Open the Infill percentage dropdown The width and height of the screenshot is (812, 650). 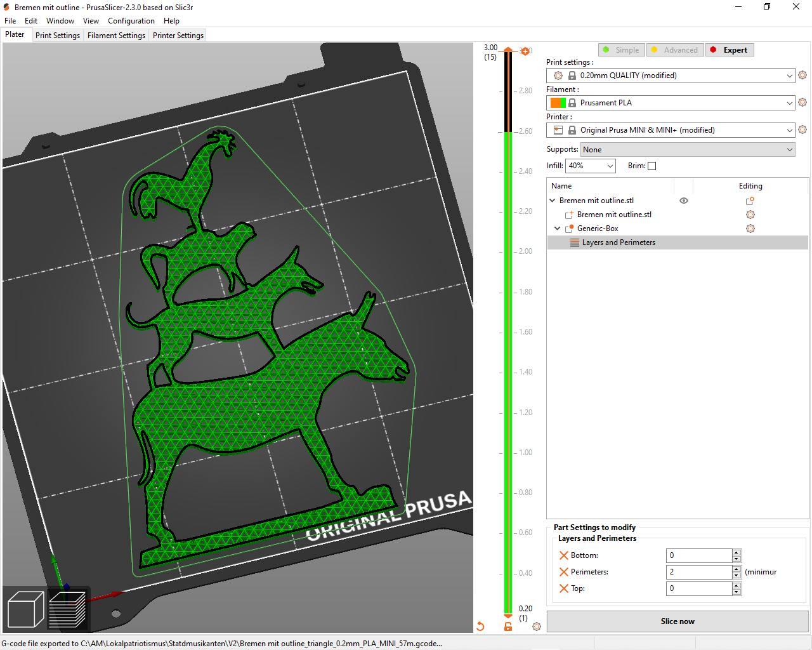(591, 166)
